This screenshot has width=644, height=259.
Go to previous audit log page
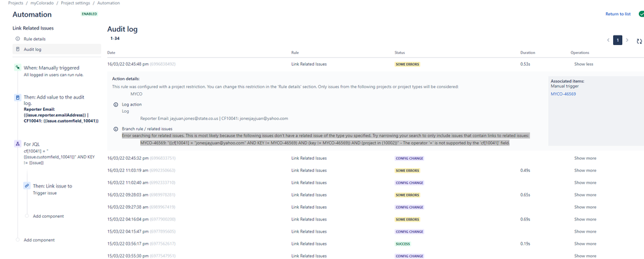(x=609, y=40)
